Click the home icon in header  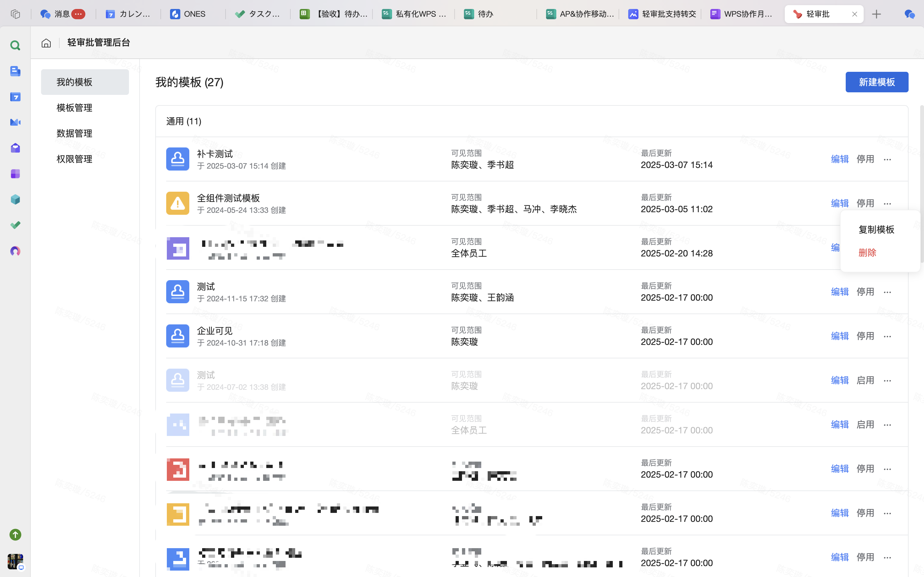pos(46,43)
